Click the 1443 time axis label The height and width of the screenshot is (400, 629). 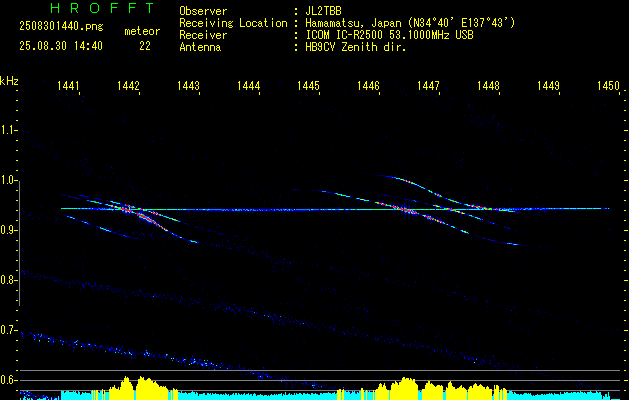tap(189, 85)
